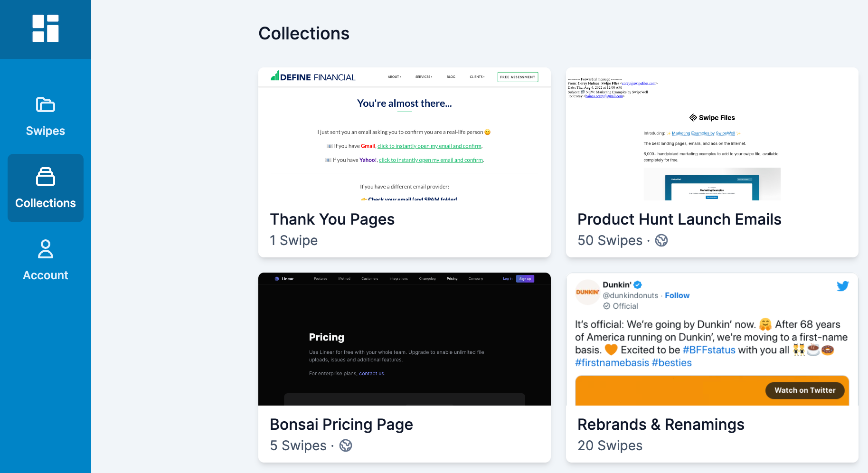Click '5 Swipes' count text
Image resolution: width=868 pixels, height=473 pixels.
(x=298, y=445)
